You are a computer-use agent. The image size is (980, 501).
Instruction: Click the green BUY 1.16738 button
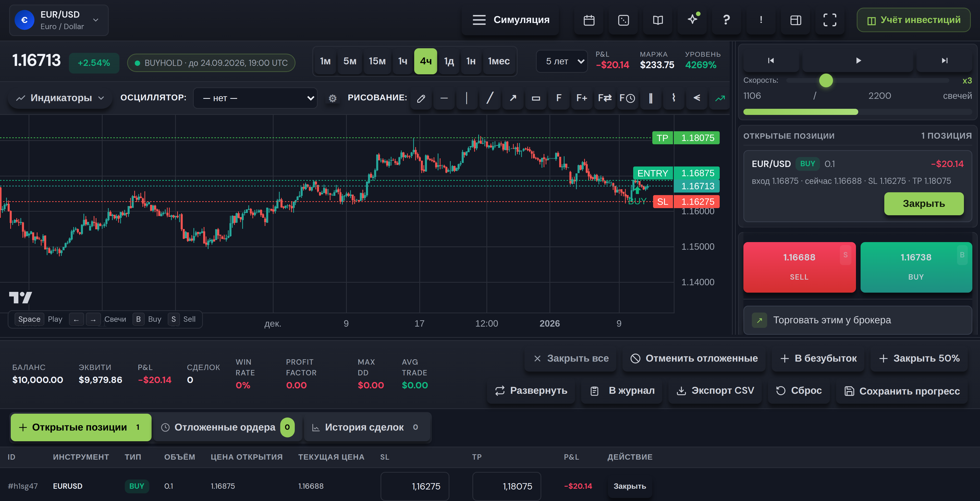(916, 267)
